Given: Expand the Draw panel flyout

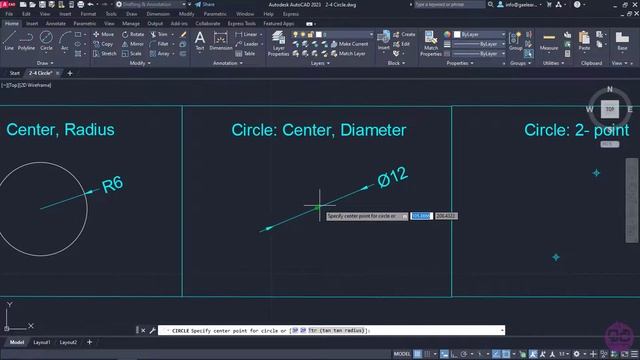Looking at the screenshot, I should click(x=45, y=63).
